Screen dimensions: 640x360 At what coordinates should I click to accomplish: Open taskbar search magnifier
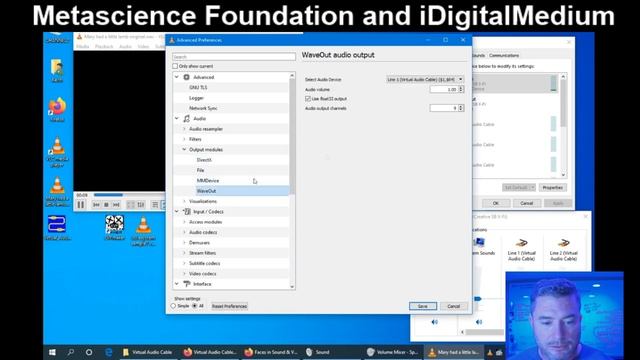[x=71, y=352]
